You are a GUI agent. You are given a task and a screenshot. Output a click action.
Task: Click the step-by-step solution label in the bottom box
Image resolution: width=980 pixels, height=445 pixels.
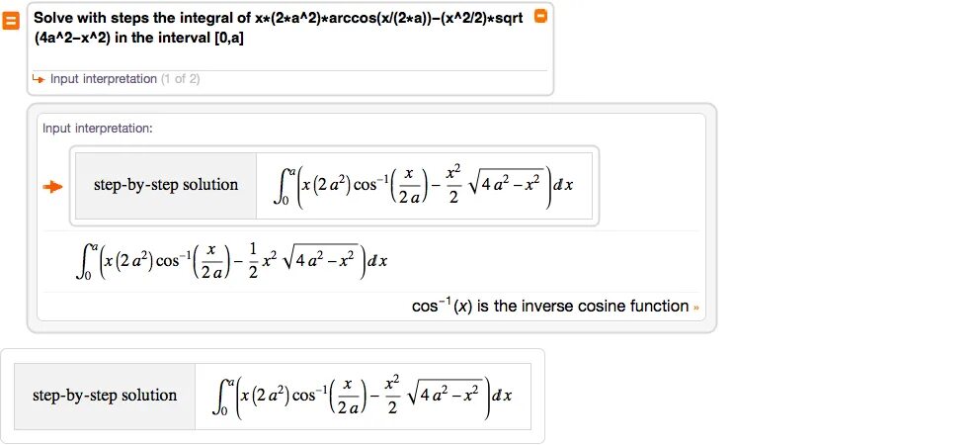pos(105,396)
